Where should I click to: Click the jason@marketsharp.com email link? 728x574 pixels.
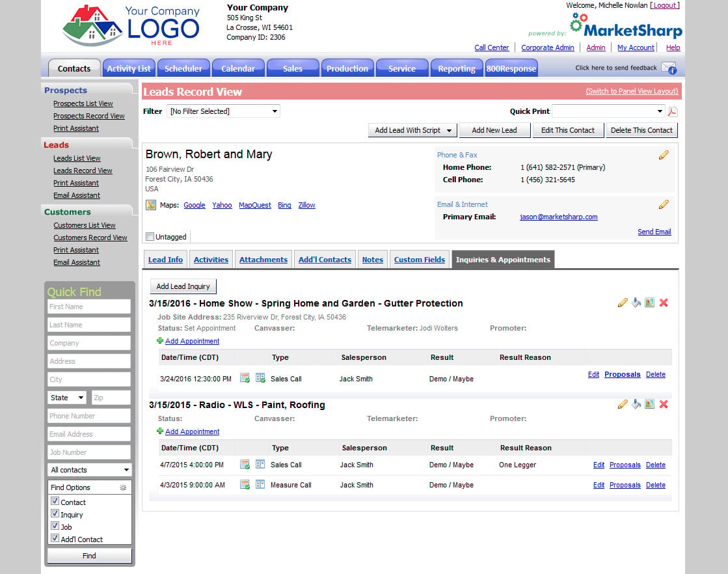tap(559, 217)
